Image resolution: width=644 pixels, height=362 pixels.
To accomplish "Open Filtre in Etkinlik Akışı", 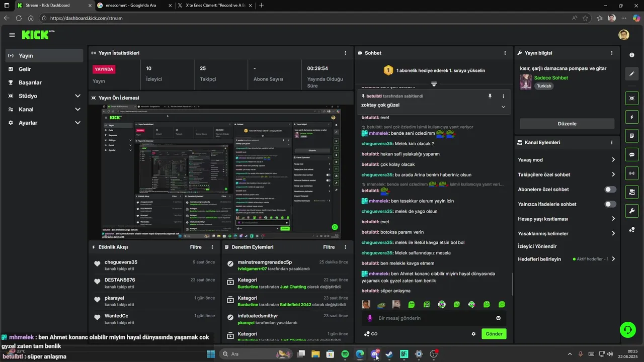I will tap(196, 247).
